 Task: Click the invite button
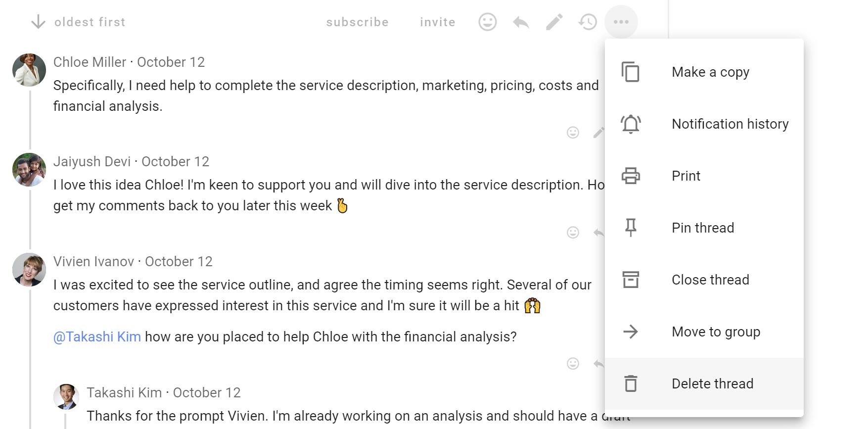point(437,22)
